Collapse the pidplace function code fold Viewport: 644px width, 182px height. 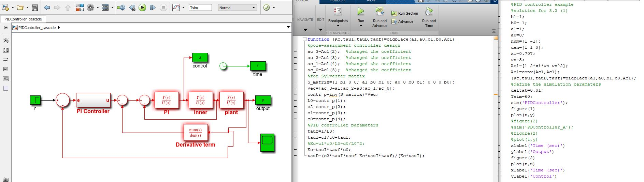[304, 39]
